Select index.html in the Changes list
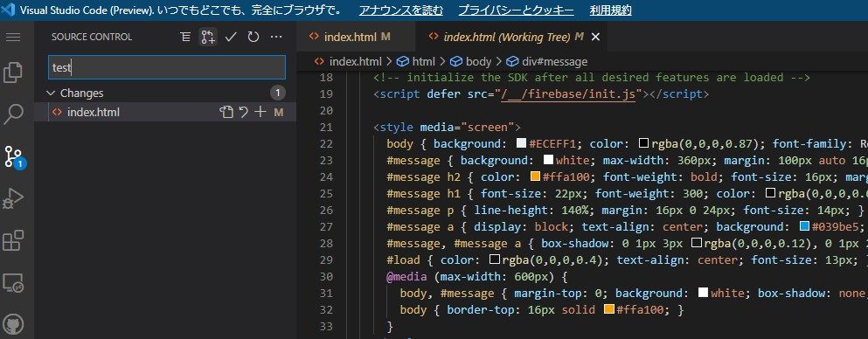Screen dimensions: 868x339 (x=93, y=112)
